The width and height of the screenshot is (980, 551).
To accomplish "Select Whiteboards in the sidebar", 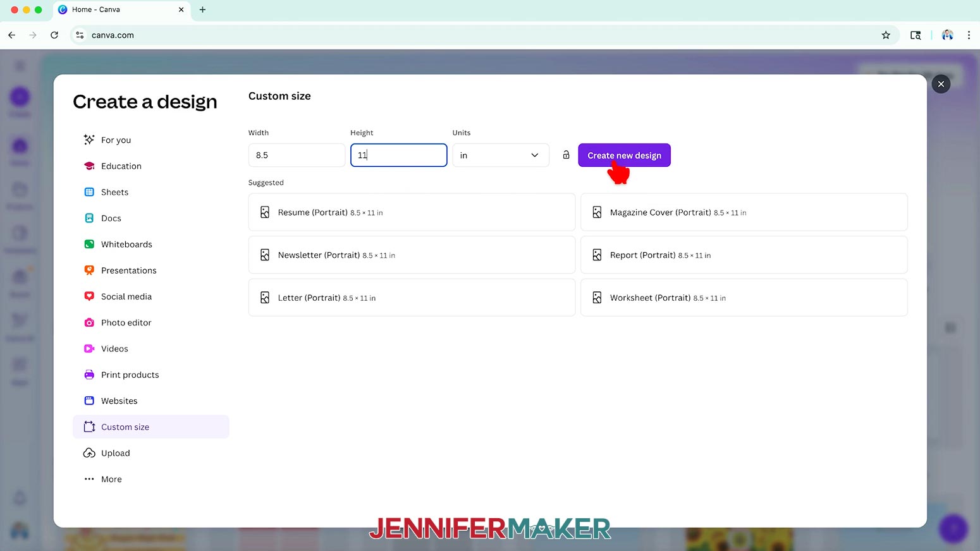I will [150, 245].
